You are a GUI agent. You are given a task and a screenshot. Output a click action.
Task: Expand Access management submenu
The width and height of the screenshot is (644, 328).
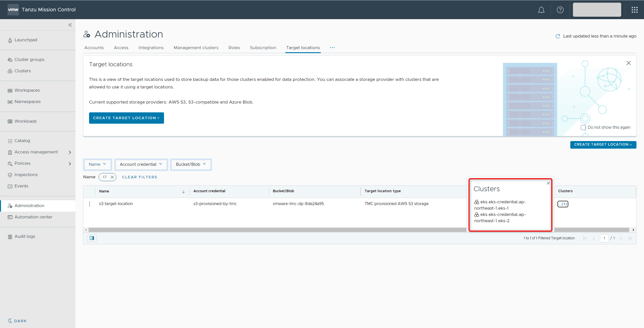pyautogui.click(x=70, y=152)
